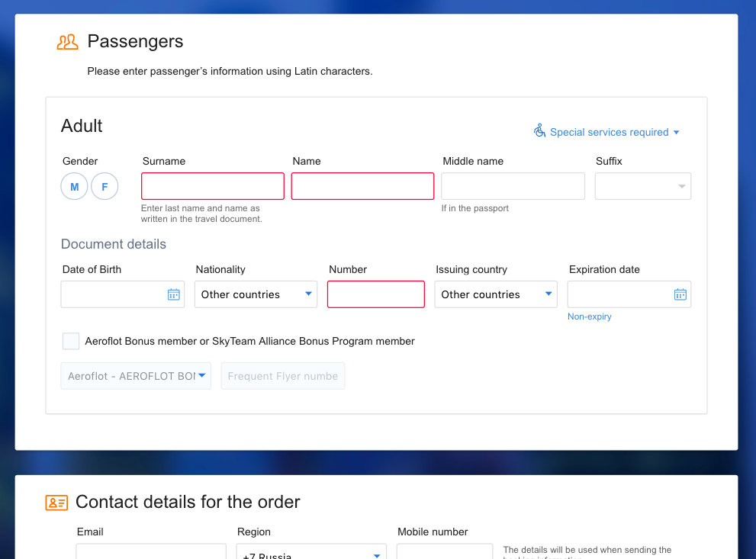Image resolution: width=756 pixels, height=559 pixels.
Task: Click the Non-expiry link
Action: 590,316
